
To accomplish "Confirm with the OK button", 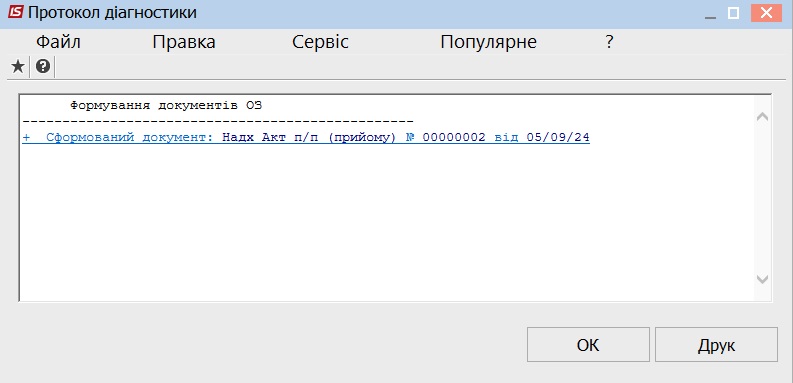I will pyautogui.click(x=588, y=345).
